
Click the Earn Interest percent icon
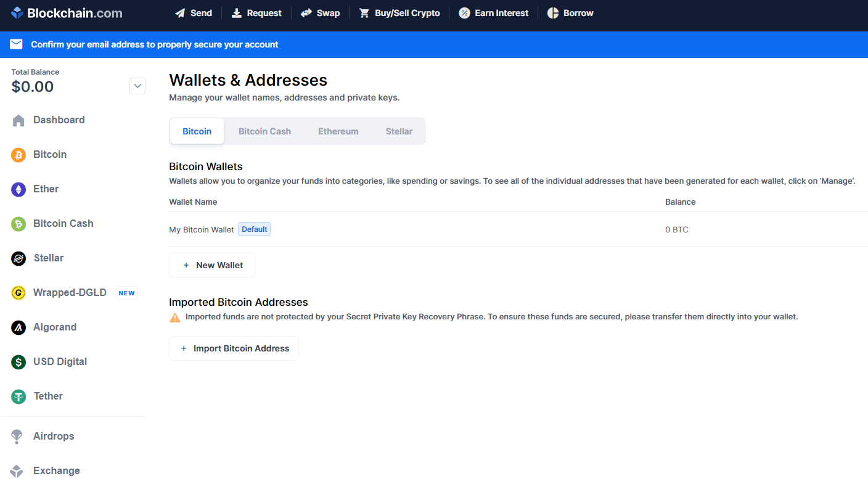[x=464, y=13]
